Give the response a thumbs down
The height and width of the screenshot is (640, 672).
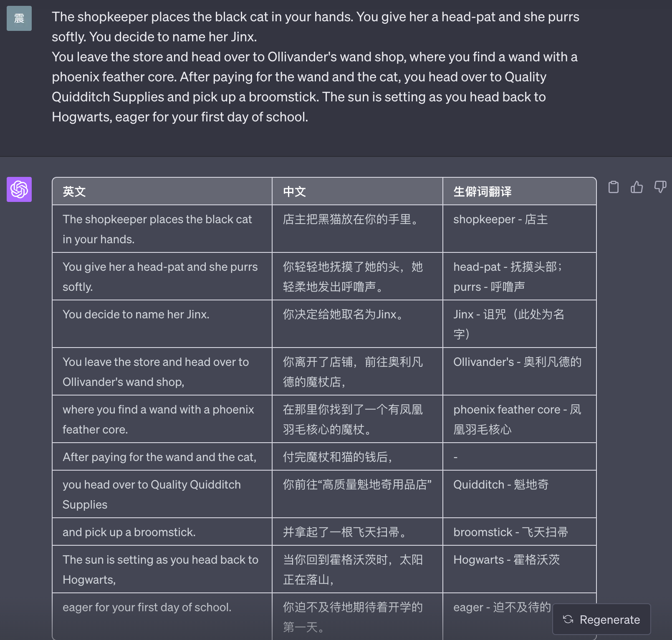(660, 187)
